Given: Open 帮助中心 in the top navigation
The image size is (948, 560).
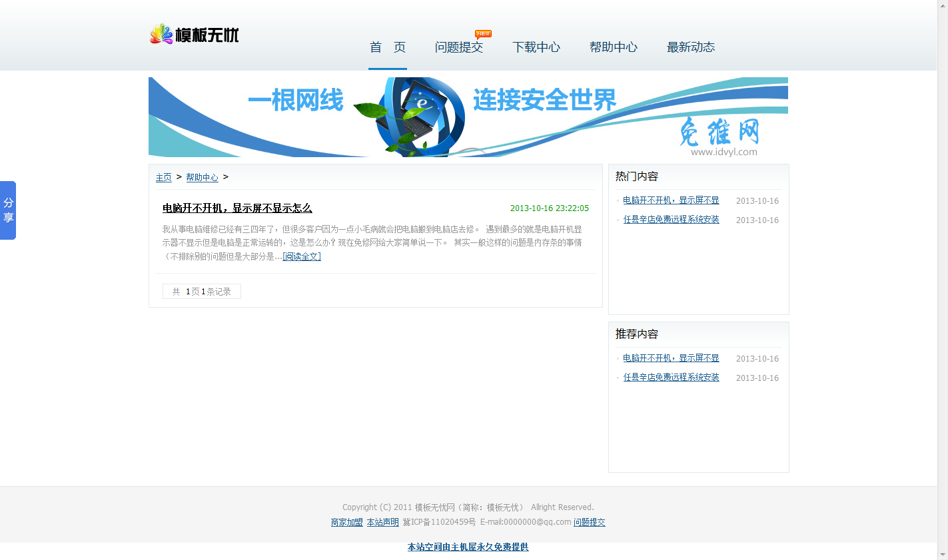Looking at the screenshot, I should [613, 47].
